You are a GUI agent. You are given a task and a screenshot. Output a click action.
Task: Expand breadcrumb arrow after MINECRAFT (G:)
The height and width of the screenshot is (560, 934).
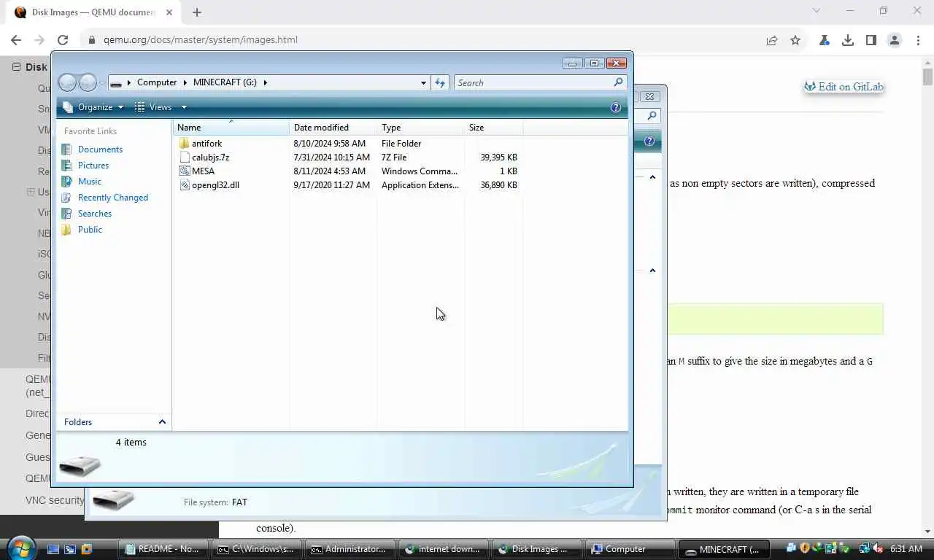coord(265,82)
